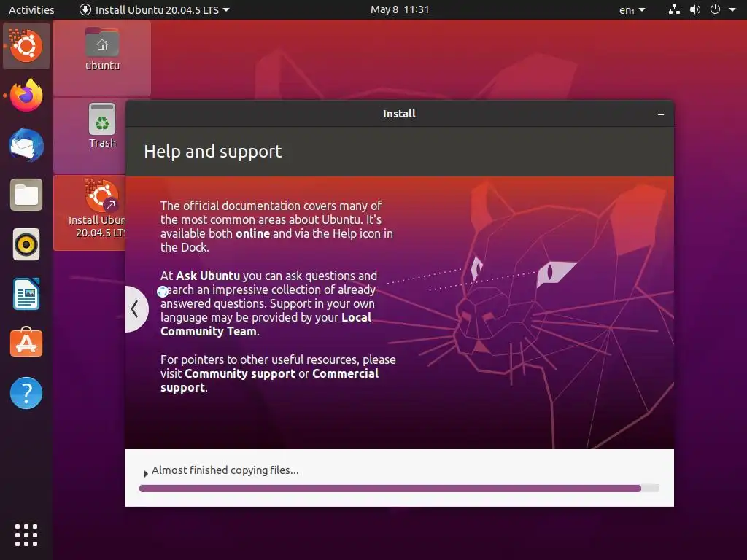Screen dimensions: 747x560
Task: Expand the system menu arrow in top bar
Action: pyautogui.click(x=732, y=9)
